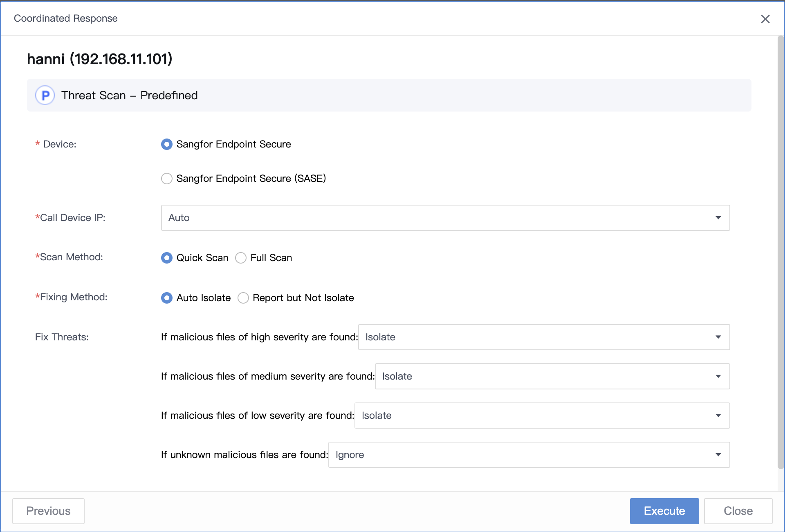
Task: Click 'If malicious files of low severity' text
Action: point(258,416)
